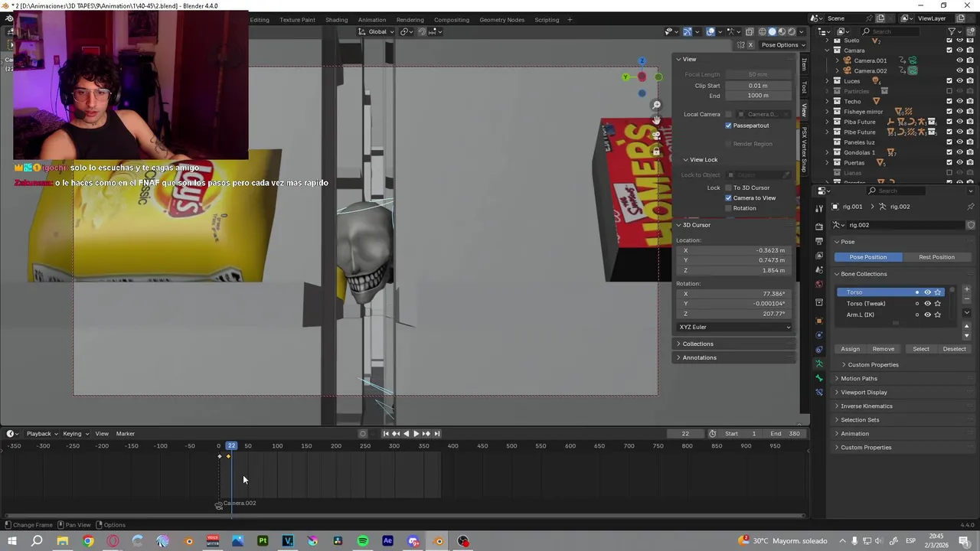Select solid viewport shading

pyautogui.click(x=772, y=31)
